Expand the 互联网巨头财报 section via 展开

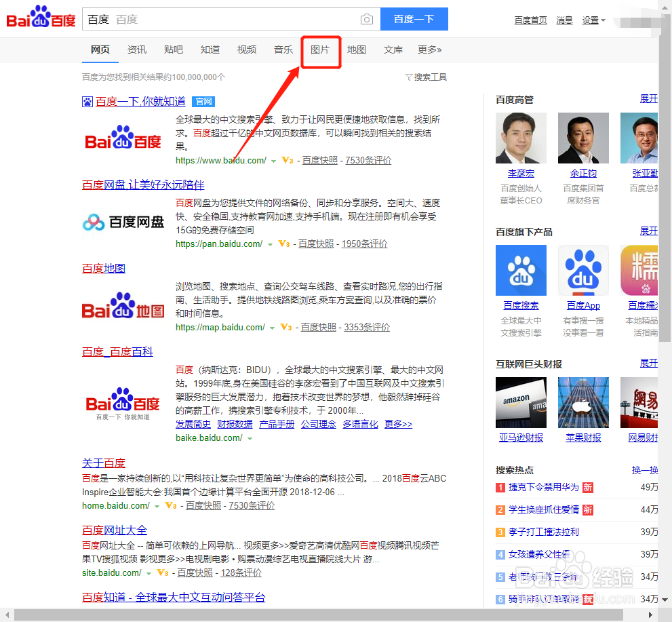click(648, 364)
